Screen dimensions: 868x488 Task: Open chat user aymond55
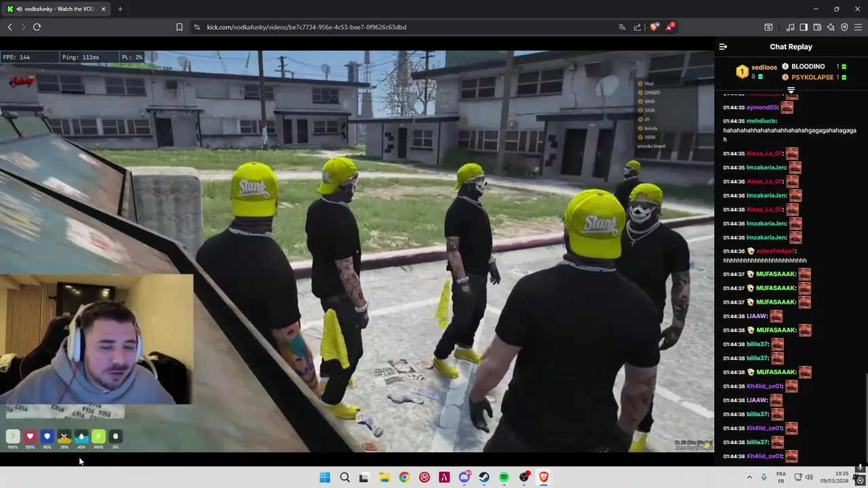point(761,107)
